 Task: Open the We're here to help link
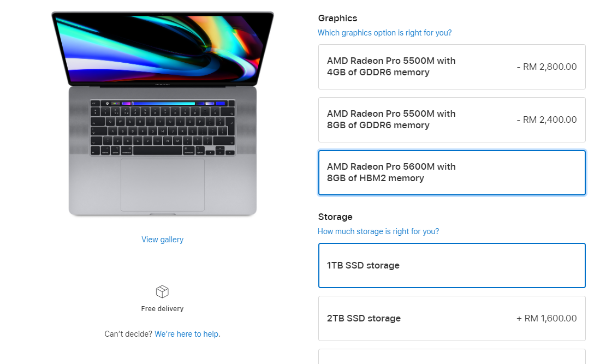coord(187,334)
